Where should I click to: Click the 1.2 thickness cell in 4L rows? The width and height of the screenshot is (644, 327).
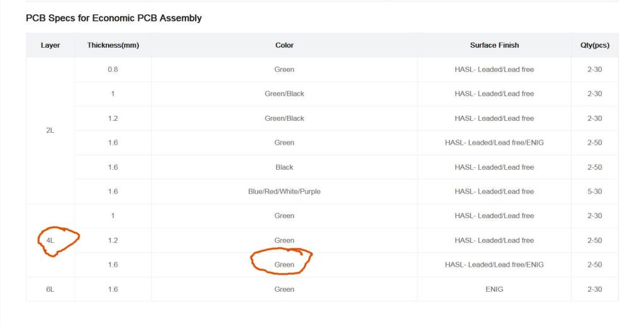coord(113,240)
